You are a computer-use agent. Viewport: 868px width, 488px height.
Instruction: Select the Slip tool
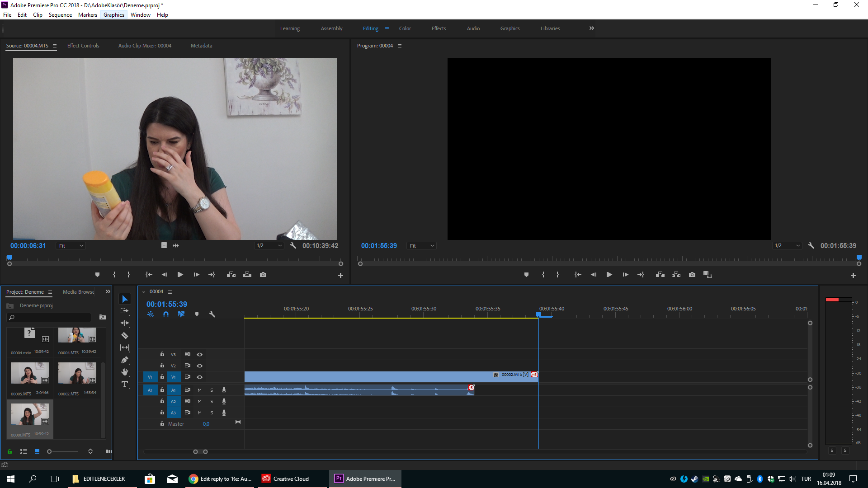pyautogui.click(x=125, y=347)
